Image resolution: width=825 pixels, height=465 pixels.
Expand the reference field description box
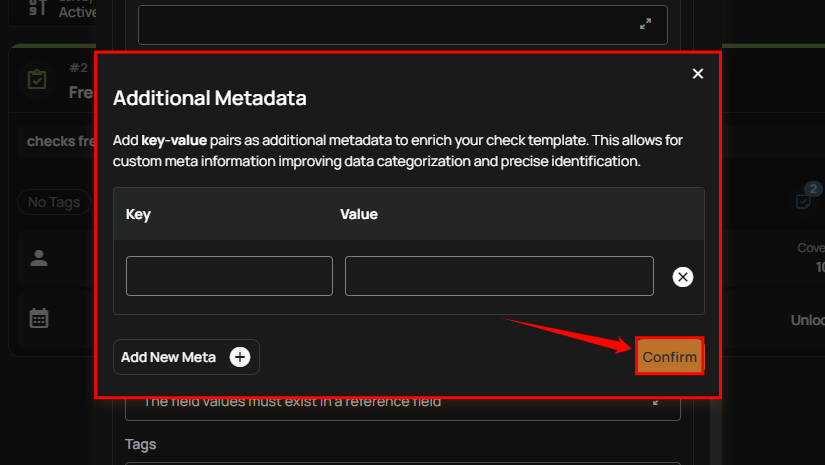656,402
